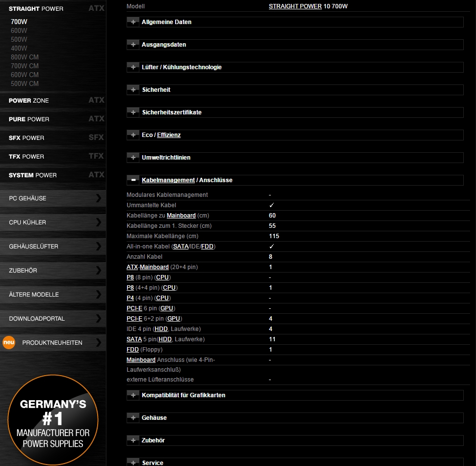Open PCI-E link in 6 pin row
Image resolution: width=476 pixels, height=466 pixels.
click(x=134, y=308)
